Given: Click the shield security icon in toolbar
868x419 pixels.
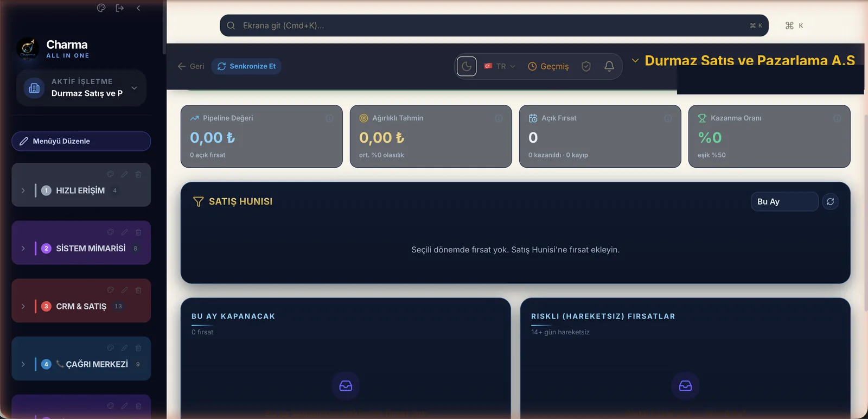Looking at the screenshot, I should click(586, 66).
